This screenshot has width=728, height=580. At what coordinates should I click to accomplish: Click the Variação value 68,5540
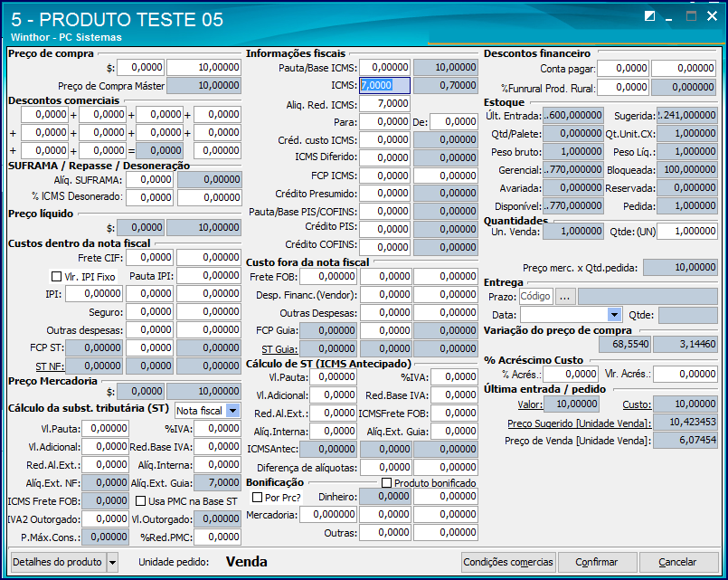pyautogui.click(x=625, y=345)
